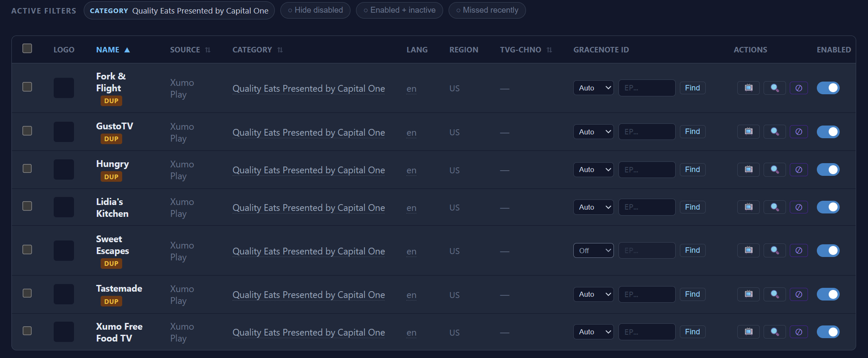Click the Gracenote EP input for Hungry
This screenshot has height=358, width=868.
coord(646,169)
